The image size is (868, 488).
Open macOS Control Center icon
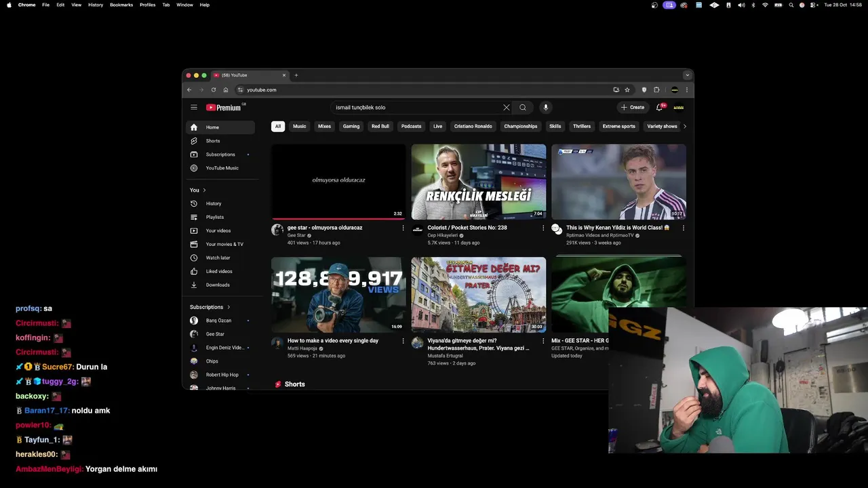click(813, 5)
